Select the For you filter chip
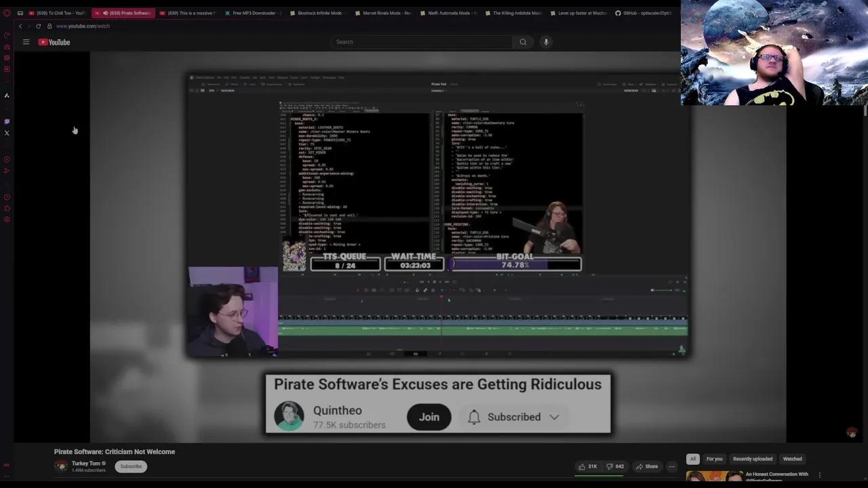Image resolution: width=868 pixels, height=488 pixels. click(714, 459)
